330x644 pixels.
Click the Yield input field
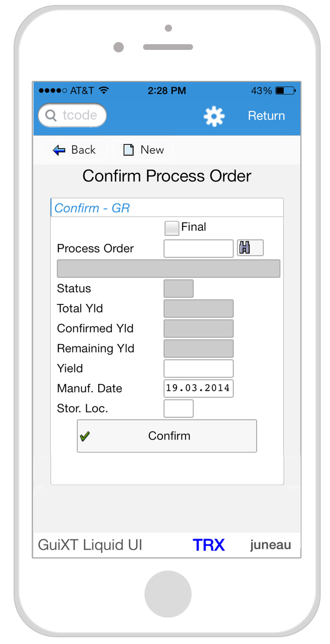coord(198,369)
